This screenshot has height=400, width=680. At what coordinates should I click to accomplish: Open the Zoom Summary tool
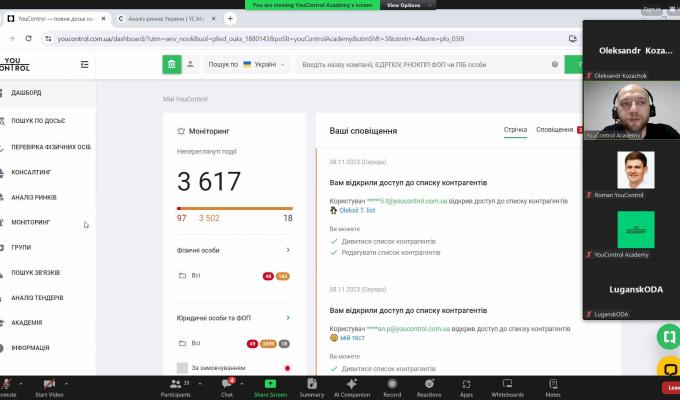point(312,387)
